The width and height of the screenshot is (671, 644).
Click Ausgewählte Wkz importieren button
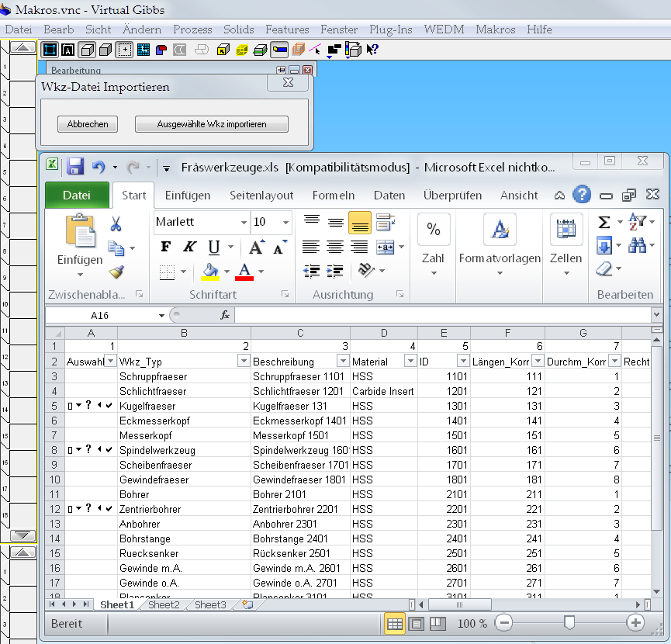[x=212, y=124]
